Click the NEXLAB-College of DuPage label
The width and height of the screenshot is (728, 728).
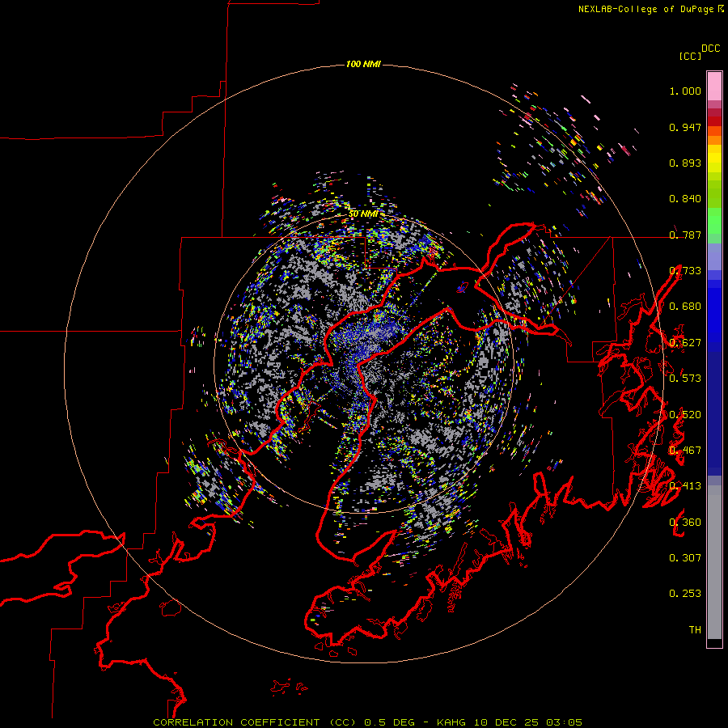click(646, 9)
